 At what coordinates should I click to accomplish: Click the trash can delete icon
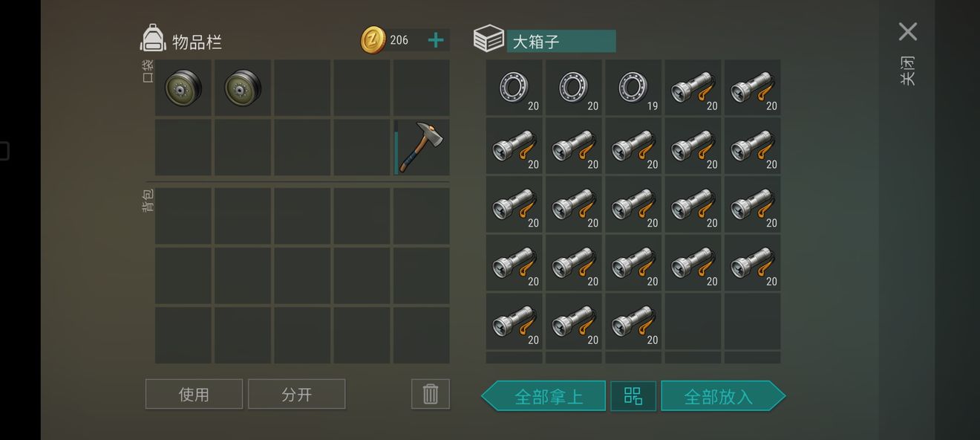(x=431, y=394)
